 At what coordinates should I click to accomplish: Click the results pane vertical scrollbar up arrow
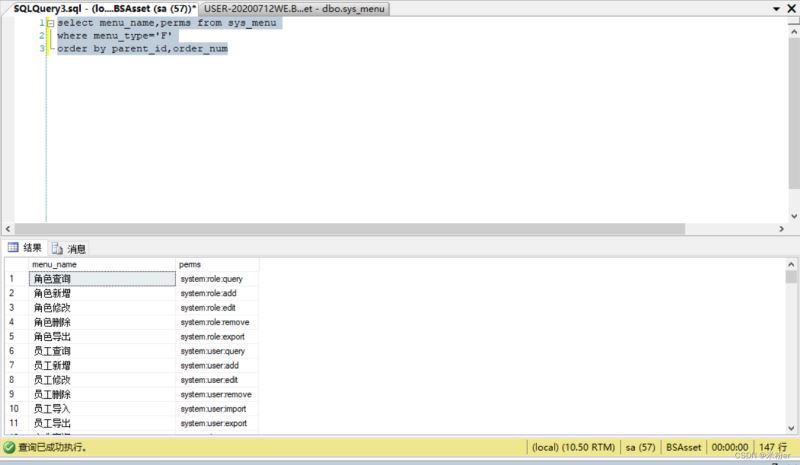click(x=791, y=263)
